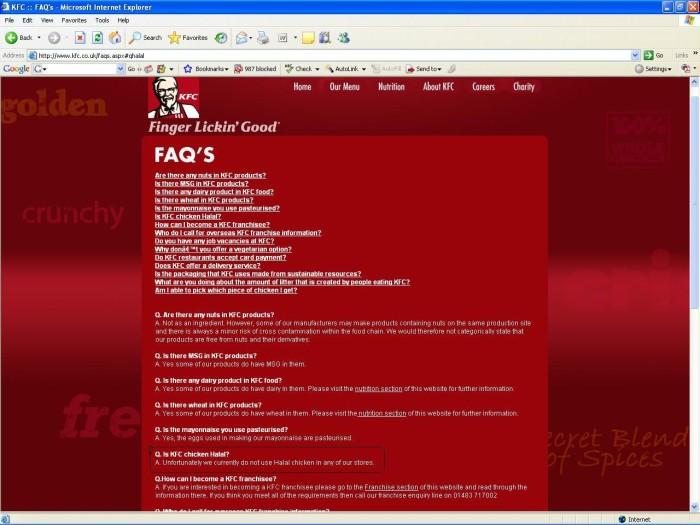This screenshot has height=525, width=700.
Task: Click the green Go button
Action: (654, 55)
